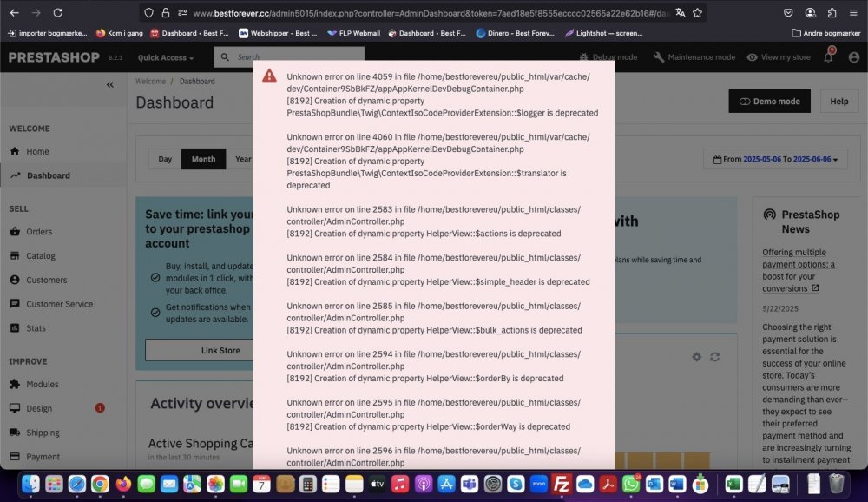Reload the browser page
The height and width of the screenshot is (502, 868).
(x=57, y=12)
